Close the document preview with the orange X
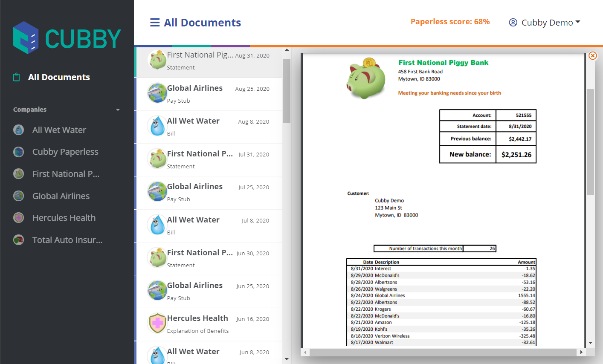This screenshot has width=603, height=364. (592, 55)
